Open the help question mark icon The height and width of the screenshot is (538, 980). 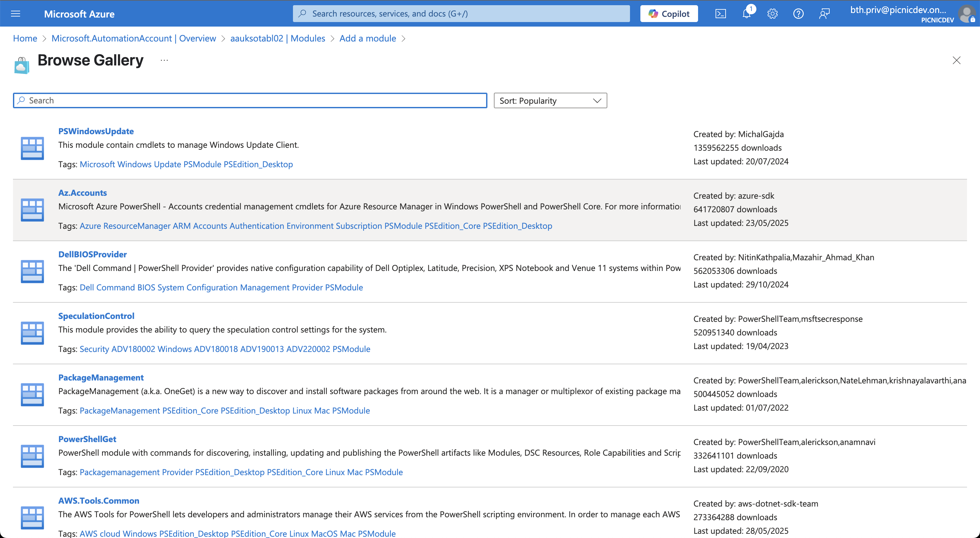798,14
